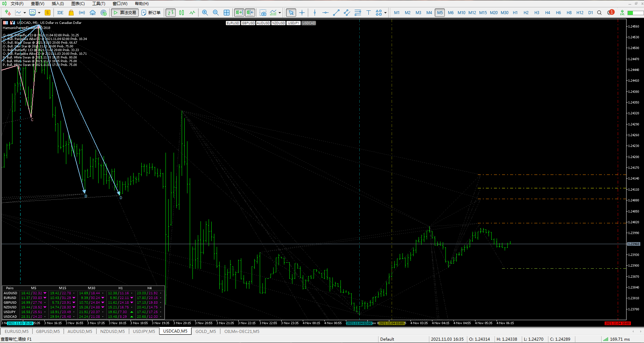Select the vertical line drawing tool
644x343 pixels.
pos(315,13)
